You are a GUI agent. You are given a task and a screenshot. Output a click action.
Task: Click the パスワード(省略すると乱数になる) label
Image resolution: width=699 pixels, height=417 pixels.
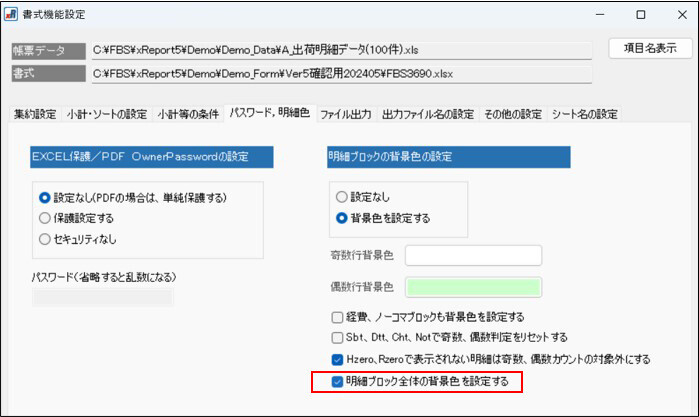(x=104, y=277)
